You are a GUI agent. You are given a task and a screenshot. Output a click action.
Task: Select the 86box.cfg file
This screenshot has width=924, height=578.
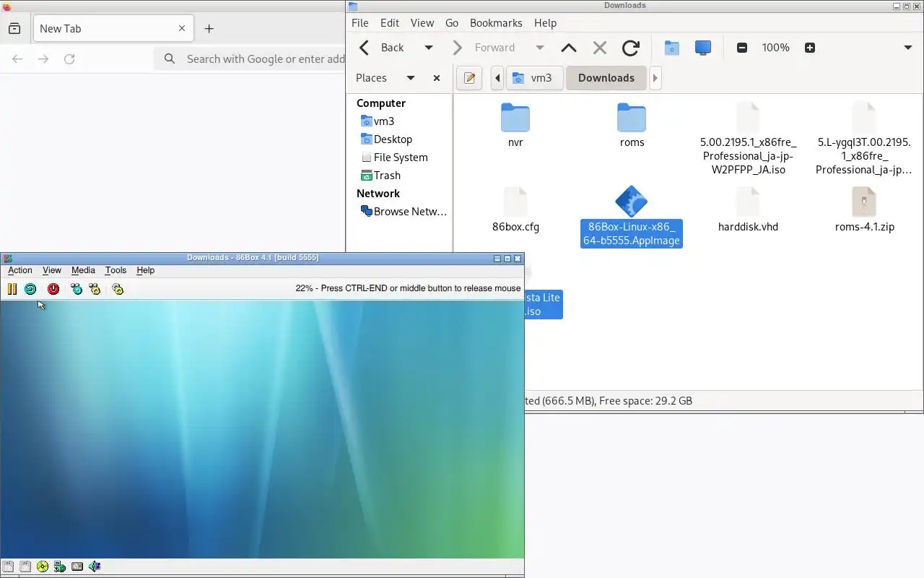(x=515, y=210)
